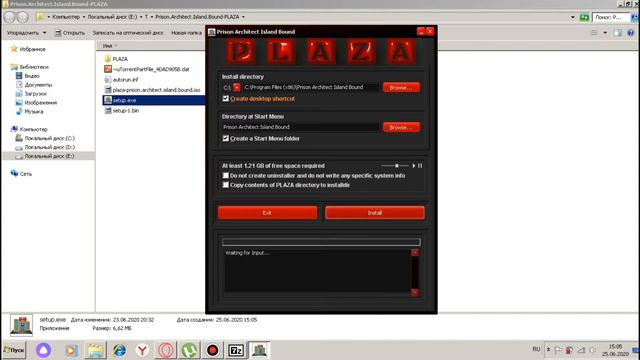The image size is (640, 360).
Task: Select the plaza-prison.architect.island.bound.iso file
Action: [152, 90]
